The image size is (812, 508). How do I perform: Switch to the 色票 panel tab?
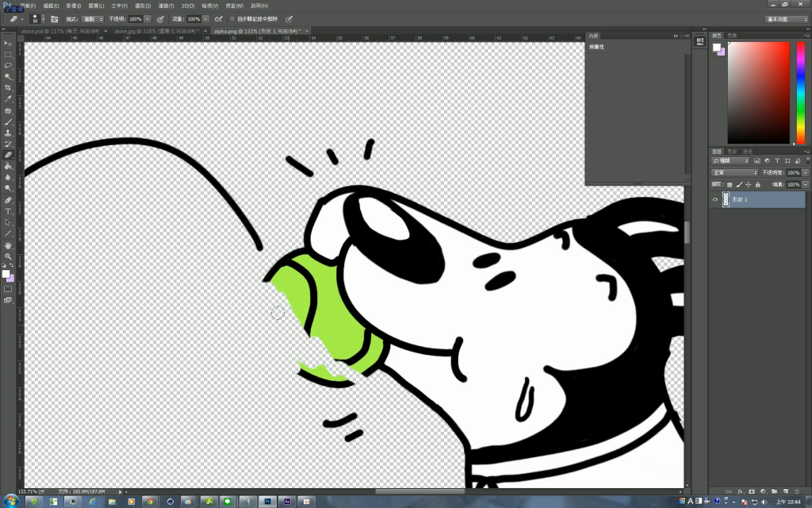pos(732,36)
